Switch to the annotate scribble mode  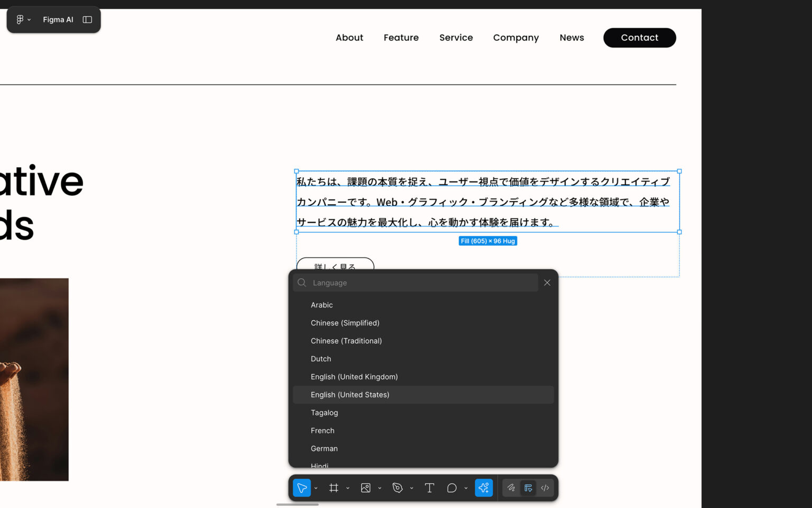coord(511,488)
